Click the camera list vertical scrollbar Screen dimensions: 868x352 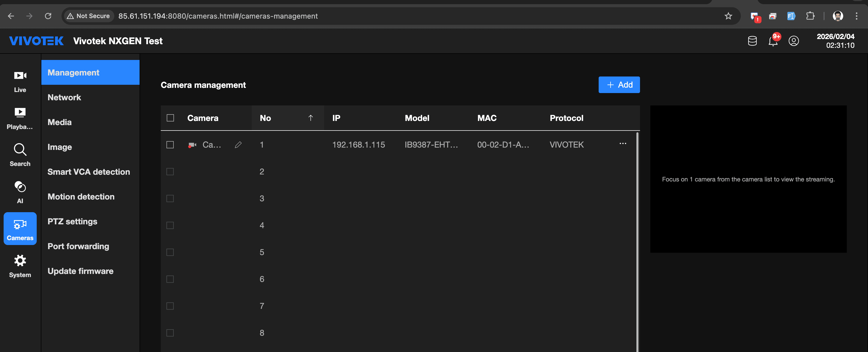coord(637,236)
